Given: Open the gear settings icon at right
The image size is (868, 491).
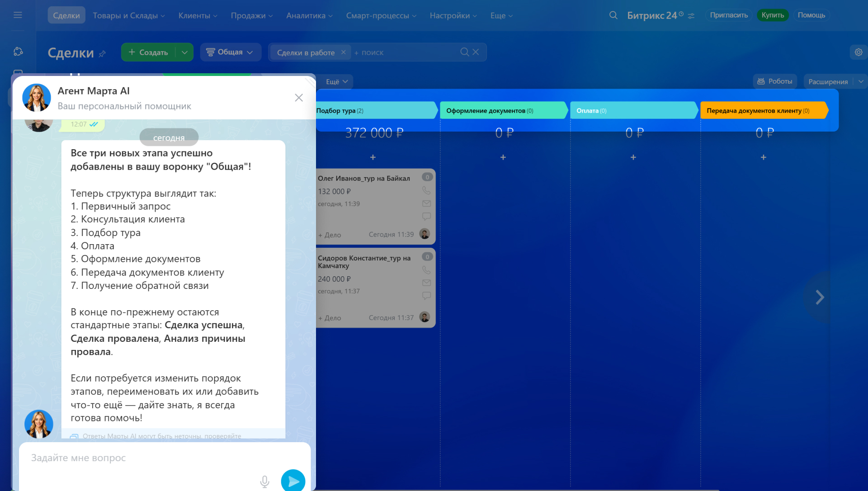Looking at the screenshot, I should 858,52.
